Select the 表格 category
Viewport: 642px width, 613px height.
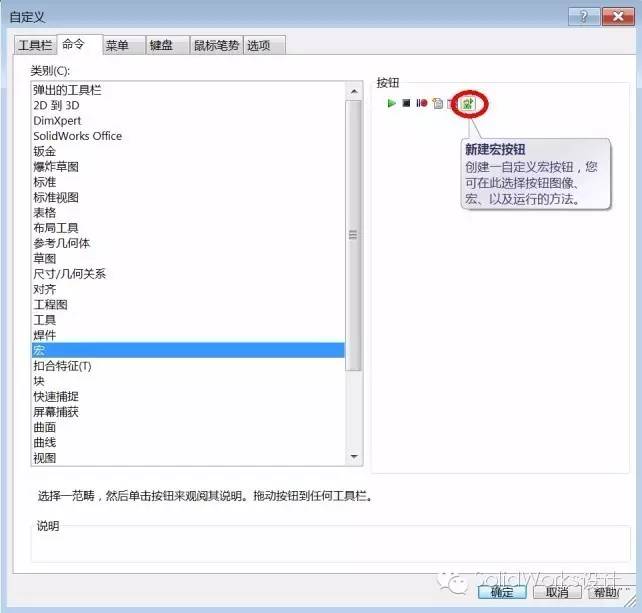188,213
